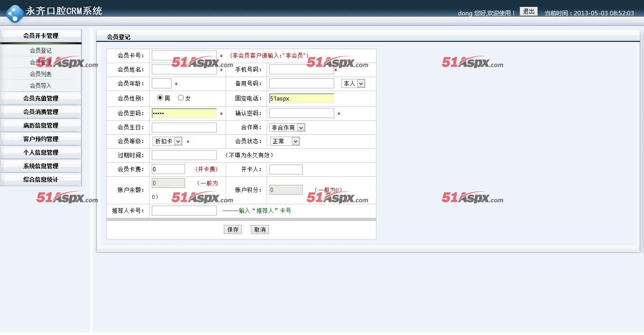Click the 会员卡费 input field
The height and width of the screenshot is (335, 644).
(168, 169)
